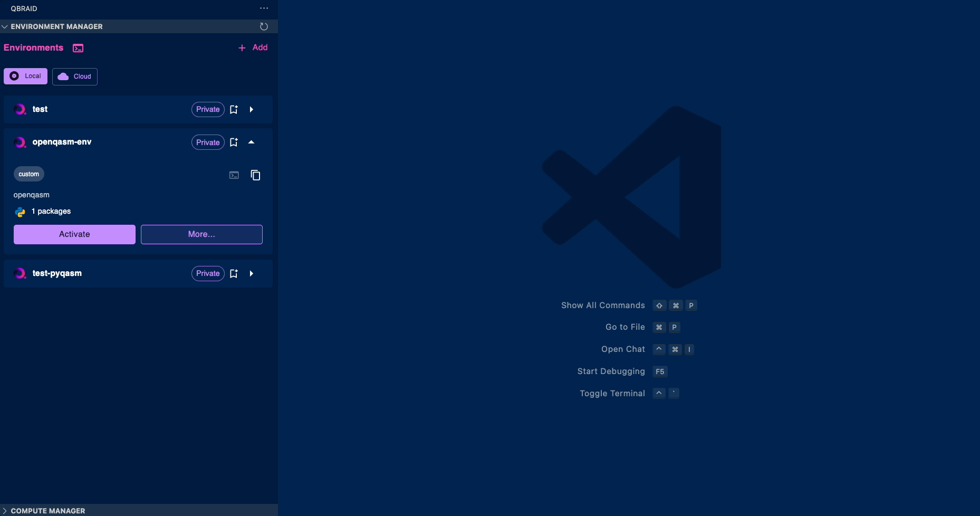Select the openqasm-env environment name
The height and width of the screenshot is (516, 980).
(62, 142)
